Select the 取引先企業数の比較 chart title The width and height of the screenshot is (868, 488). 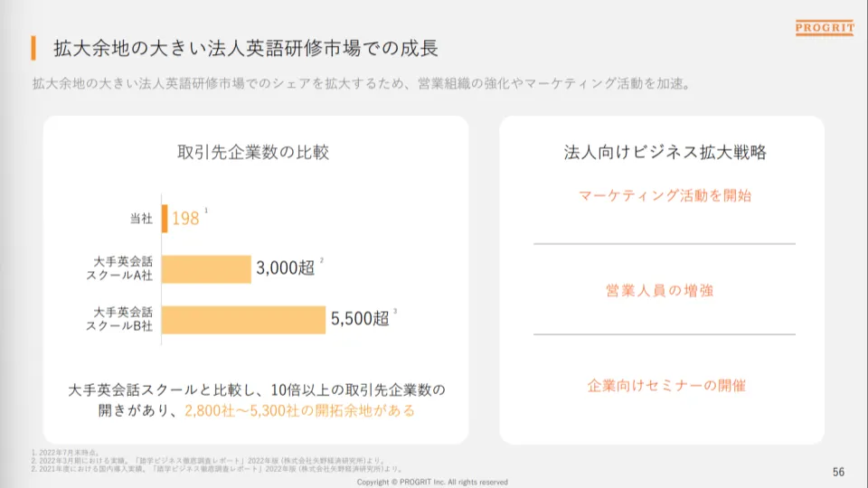point(253,153)
